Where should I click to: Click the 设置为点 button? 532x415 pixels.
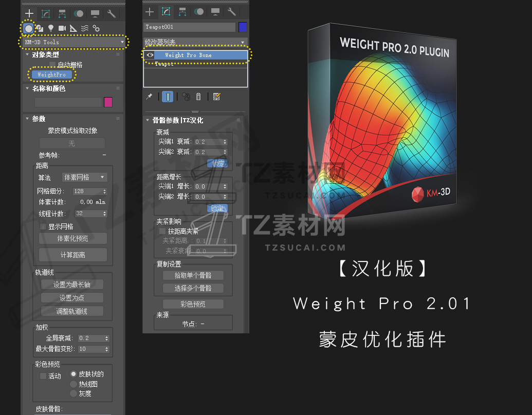[x=72, y=298]
